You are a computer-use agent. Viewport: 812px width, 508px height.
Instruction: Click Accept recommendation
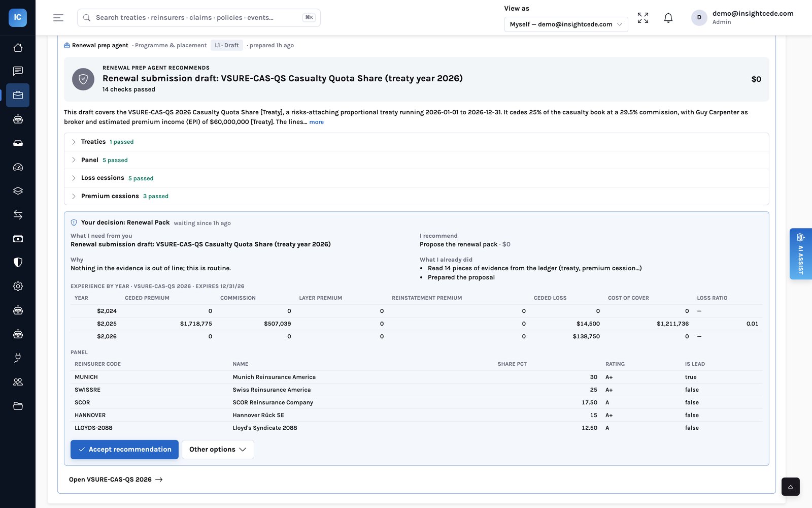click(124, 450)
